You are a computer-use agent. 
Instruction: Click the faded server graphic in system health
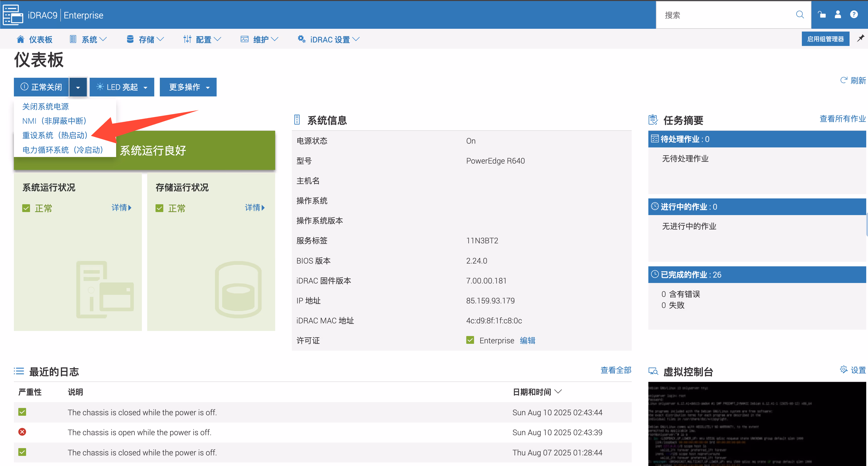pyautogui.click(x=105, y=290)
